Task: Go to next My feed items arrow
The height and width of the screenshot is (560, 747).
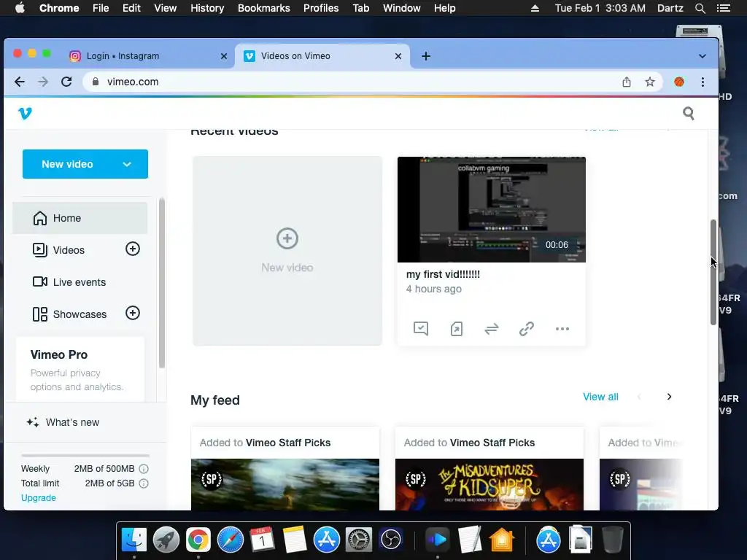Action: pyautogui.click(x=669, y=397)
